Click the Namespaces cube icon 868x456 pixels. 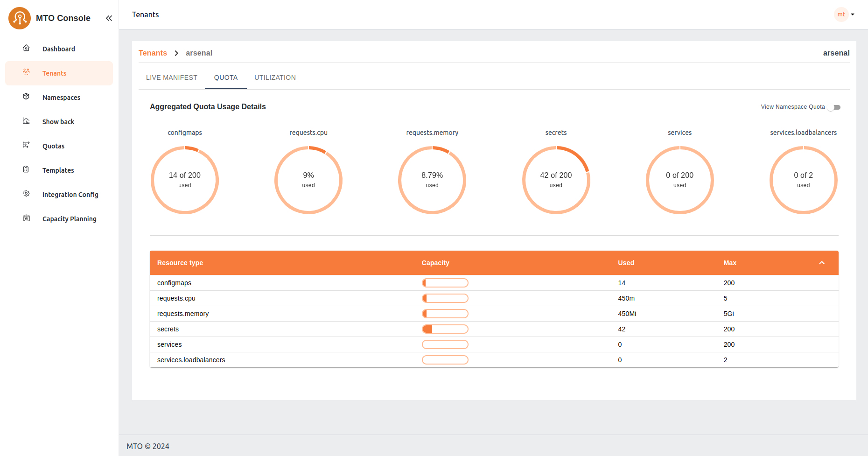pyautogui.click(x=26, y=97)
